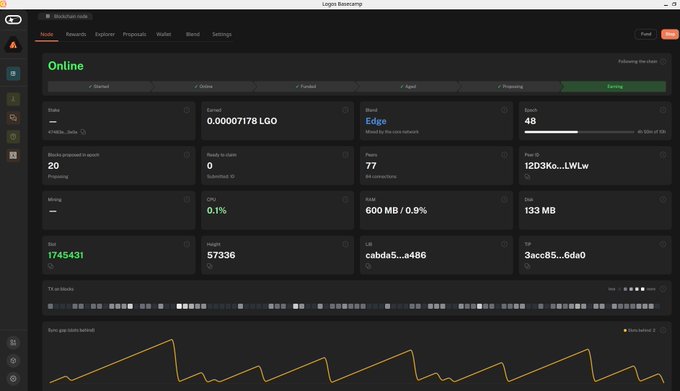Copy the Height value 57336
This screenshot has width=680, height=391.
[209, 266]
